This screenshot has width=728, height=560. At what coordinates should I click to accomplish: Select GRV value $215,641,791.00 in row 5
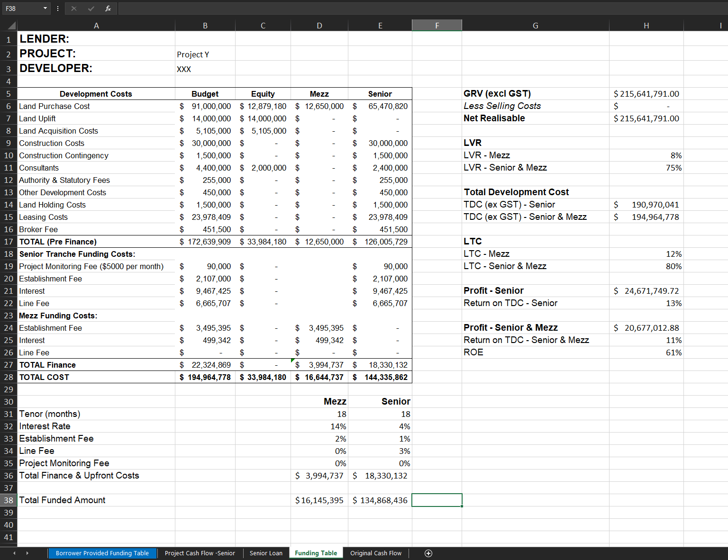tap(646, 94)
